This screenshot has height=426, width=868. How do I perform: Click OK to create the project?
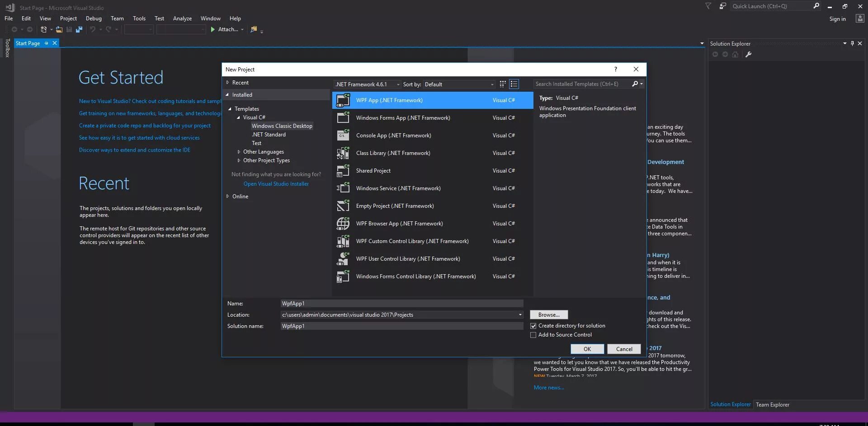point(587,349)
